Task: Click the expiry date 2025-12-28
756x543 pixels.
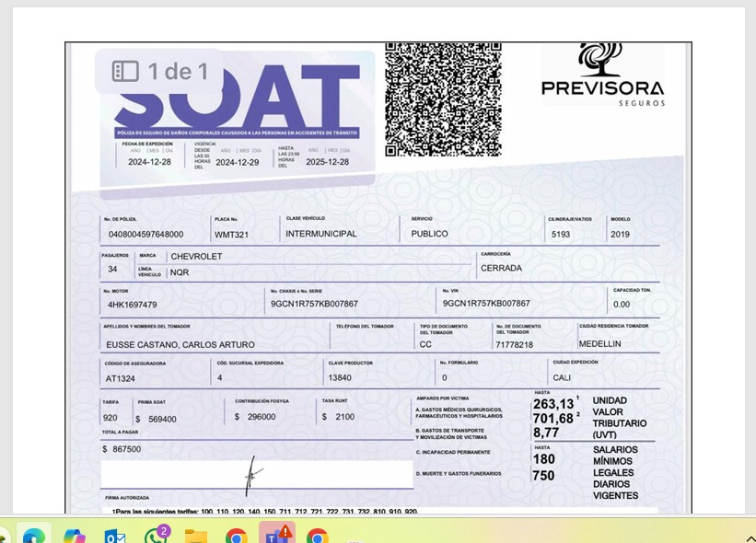Action: [327, 162]
